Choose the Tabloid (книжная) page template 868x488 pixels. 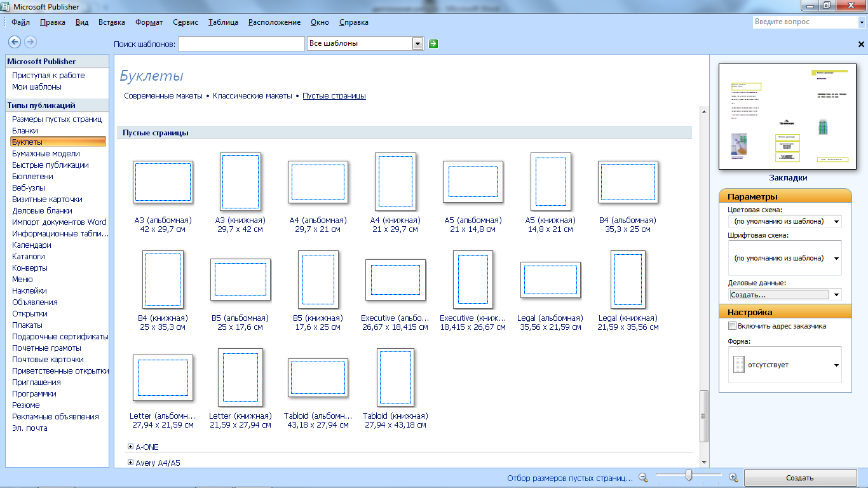395,377
